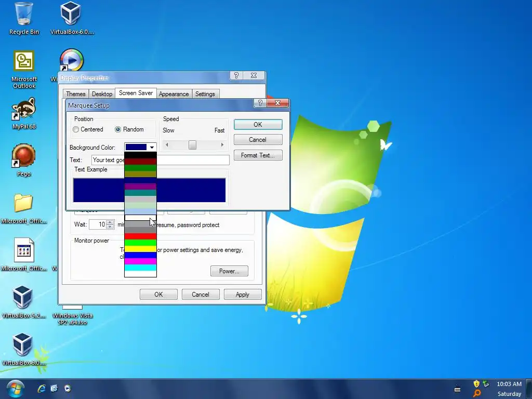Switch to the Appearance tab
Screen dimensions: 532x399
pos(174,94)
